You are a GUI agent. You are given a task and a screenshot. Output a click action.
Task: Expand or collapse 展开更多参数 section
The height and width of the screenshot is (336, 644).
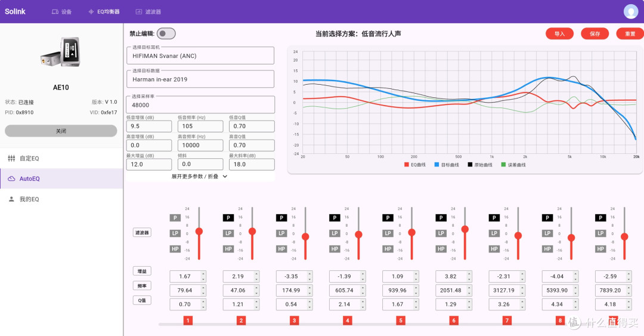[x=200, y=177]
